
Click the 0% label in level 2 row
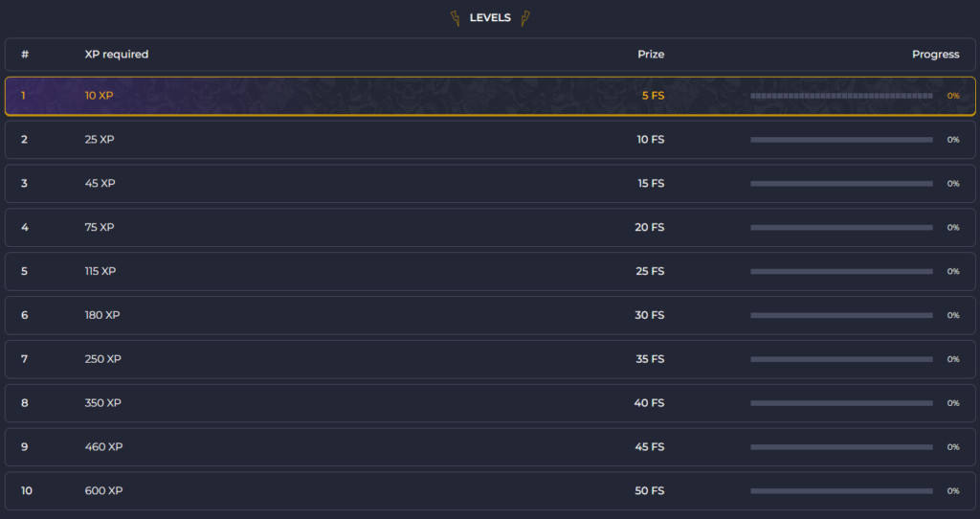click(953, 140)
